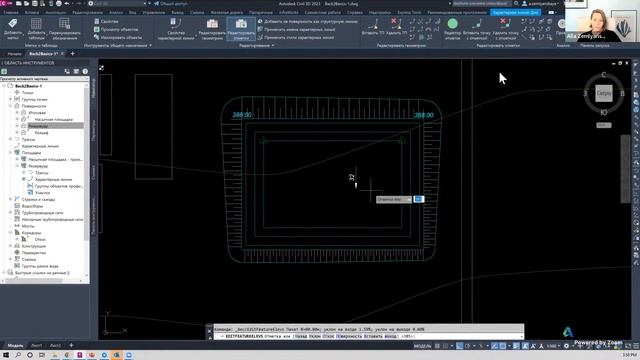Select Коридоры tree item
This screenshot has width=640, height=360.
[31, 233]
